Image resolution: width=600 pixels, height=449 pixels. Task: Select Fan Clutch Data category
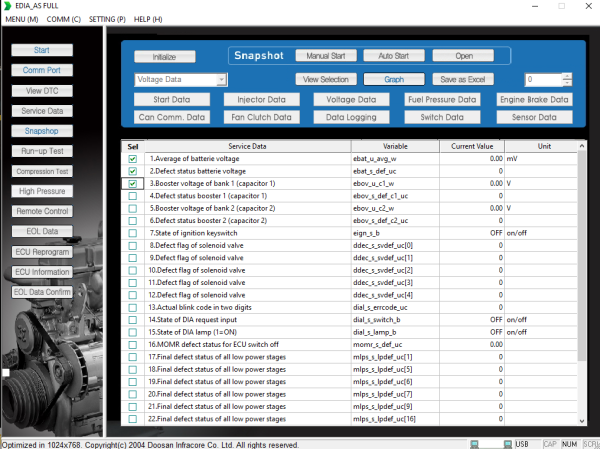(x=262, y=117)
